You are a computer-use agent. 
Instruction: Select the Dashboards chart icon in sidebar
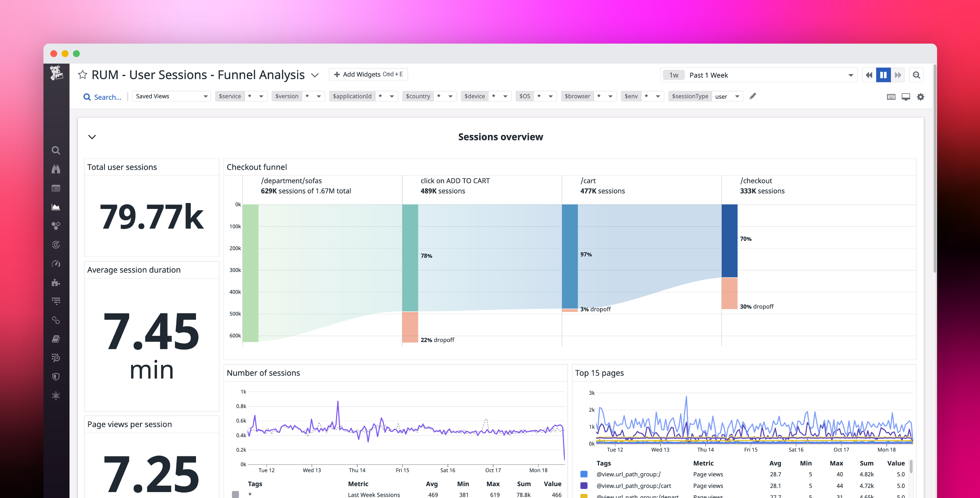click(x=56, y=207)
